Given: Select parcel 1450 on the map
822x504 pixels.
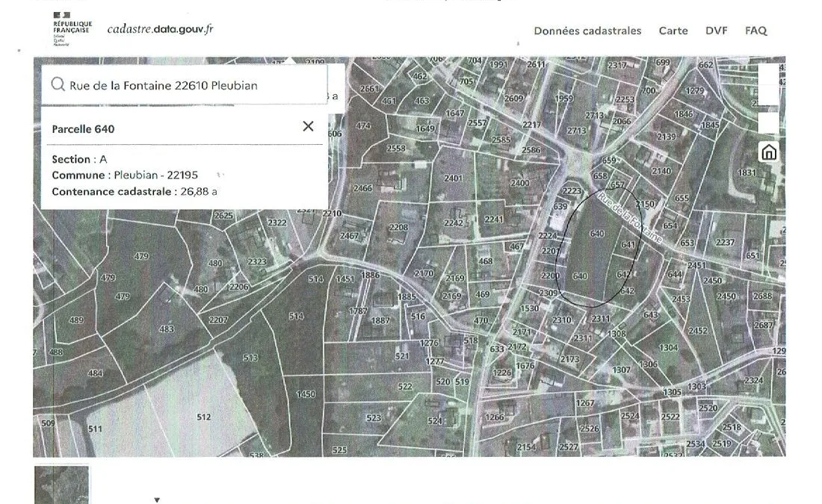Looking at the screenshot, I should [x=306, y=394].
